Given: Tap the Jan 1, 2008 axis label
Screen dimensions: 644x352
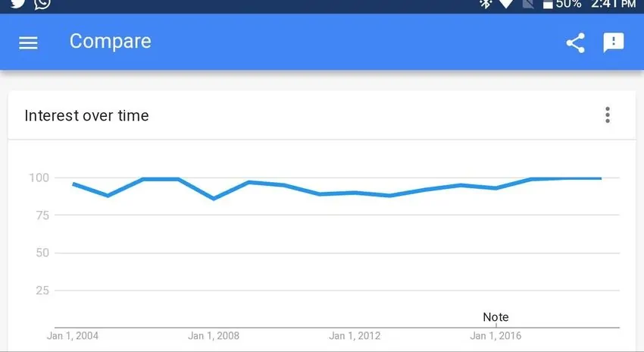Looking at the screenshot, I should tap(214, 335).
